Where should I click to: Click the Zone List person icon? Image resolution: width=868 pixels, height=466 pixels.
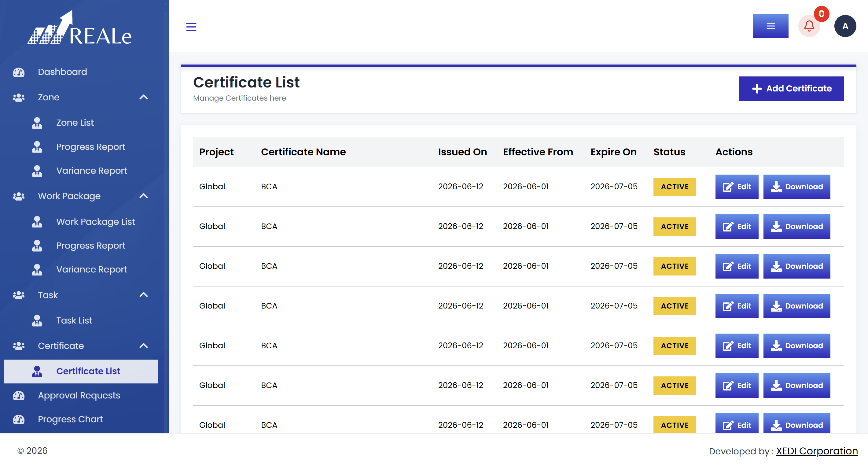[37, 123]
